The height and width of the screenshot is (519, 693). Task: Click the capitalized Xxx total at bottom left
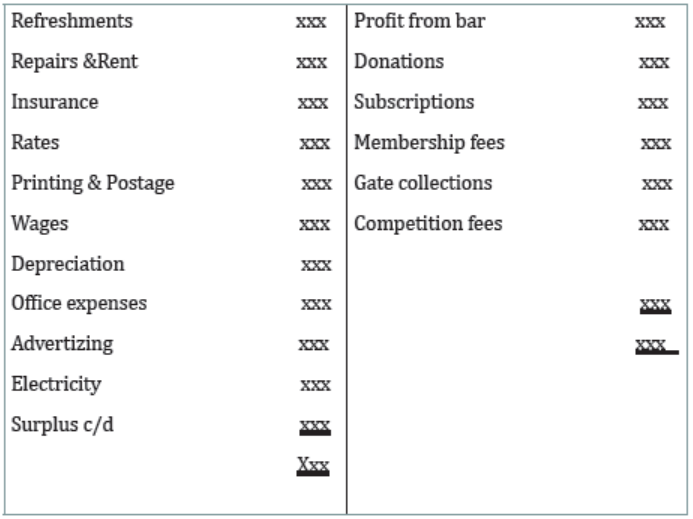pos(313,466)
